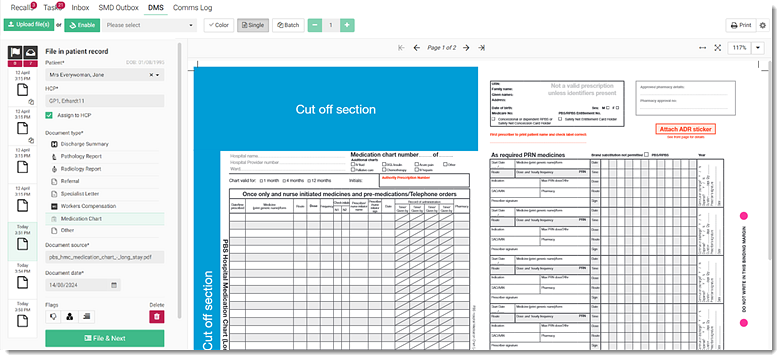
Task: Click the document date field
Action: (83, 285)
